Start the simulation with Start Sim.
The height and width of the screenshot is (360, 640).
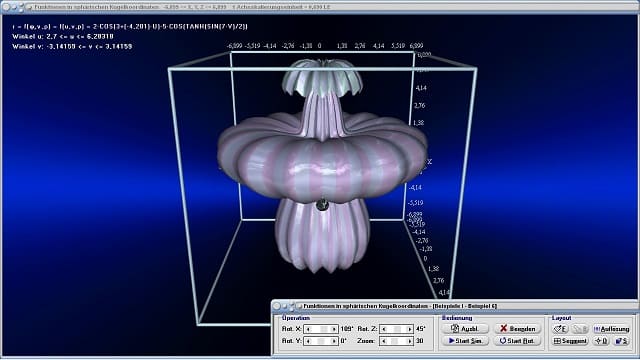(x=465, y=341)
